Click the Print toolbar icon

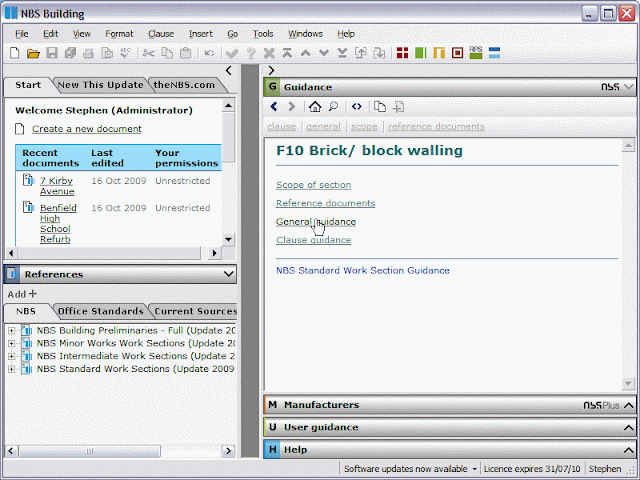(x=88, y=53)
